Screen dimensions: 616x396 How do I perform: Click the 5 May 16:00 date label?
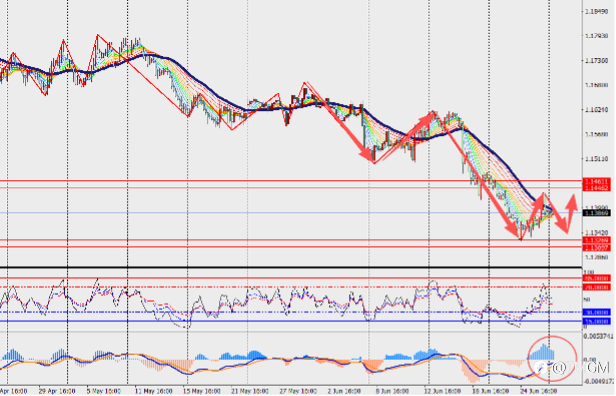tap(104, 391)
